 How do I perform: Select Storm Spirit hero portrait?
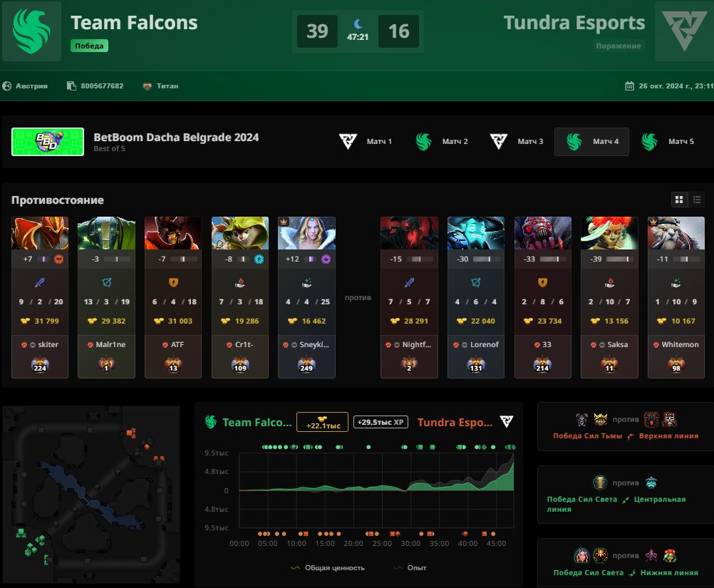(x=476, y=233)
